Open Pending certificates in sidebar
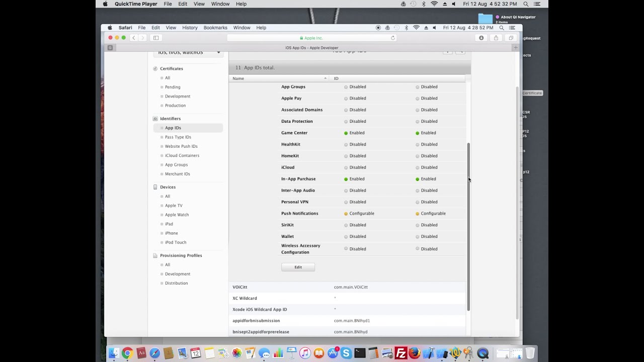The width and height of the screenshot is (644, 362). (173, 87)
